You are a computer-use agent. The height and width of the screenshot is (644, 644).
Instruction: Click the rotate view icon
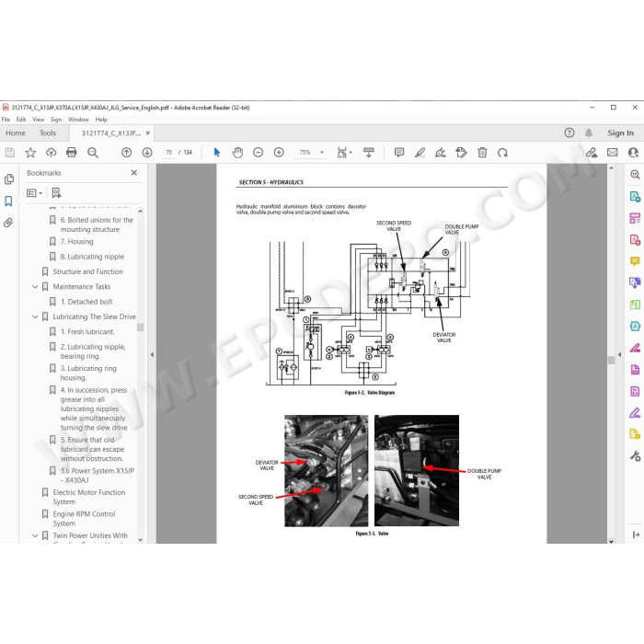tap(502, 153)
